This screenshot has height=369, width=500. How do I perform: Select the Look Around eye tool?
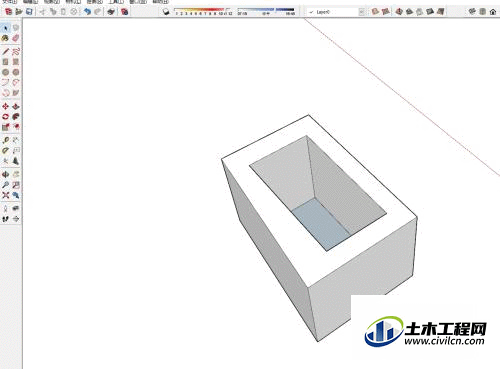(x=16, y=209)
